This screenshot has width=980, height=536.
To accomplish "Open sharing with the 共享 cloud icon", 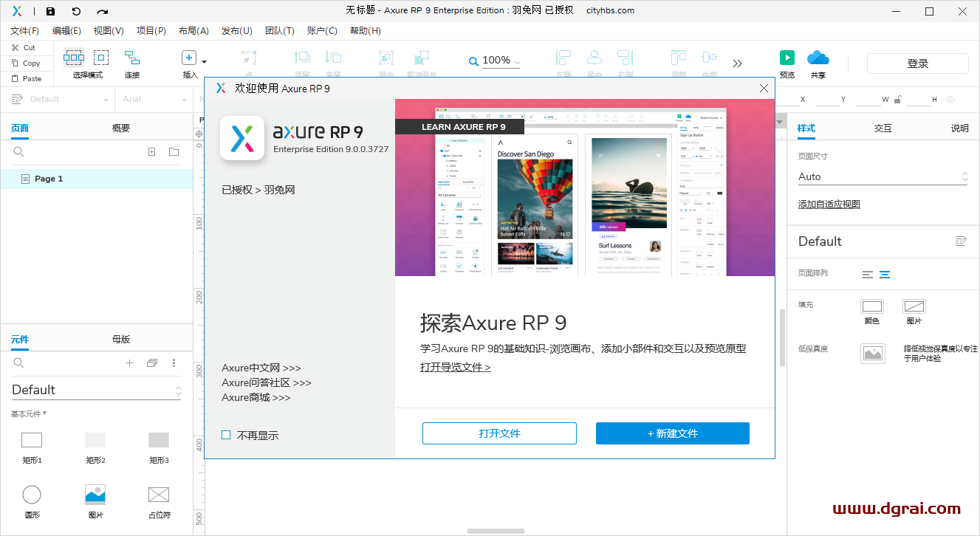I will click(x=818, y=57).
